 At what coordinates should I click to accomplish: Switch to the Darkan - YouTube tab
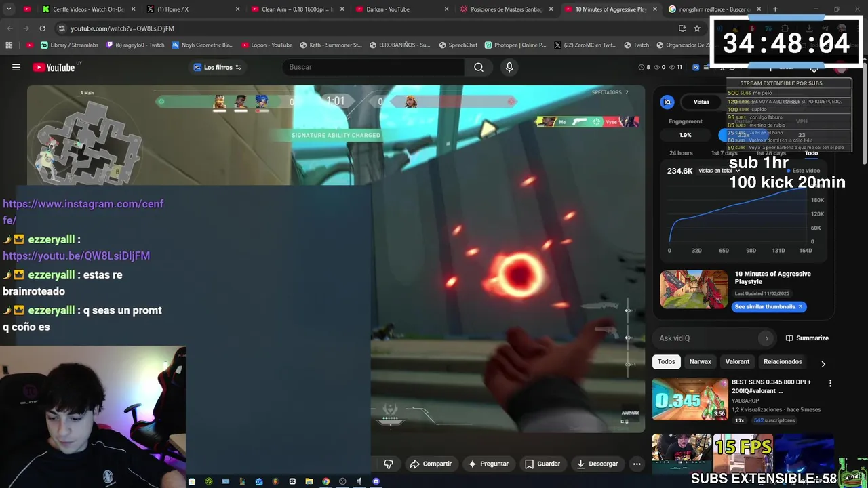pos(403,9)
